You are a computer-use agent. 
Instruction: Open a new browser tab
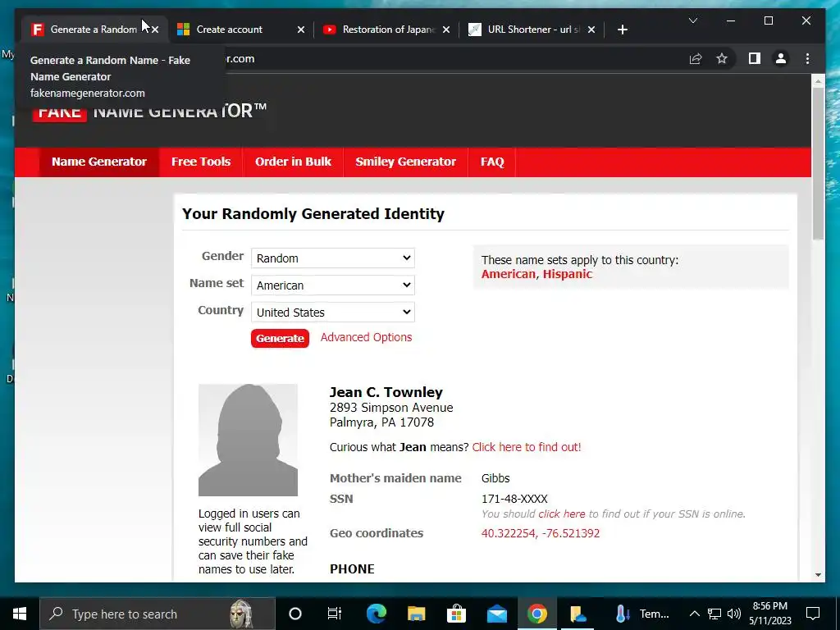tap(622, 30)
